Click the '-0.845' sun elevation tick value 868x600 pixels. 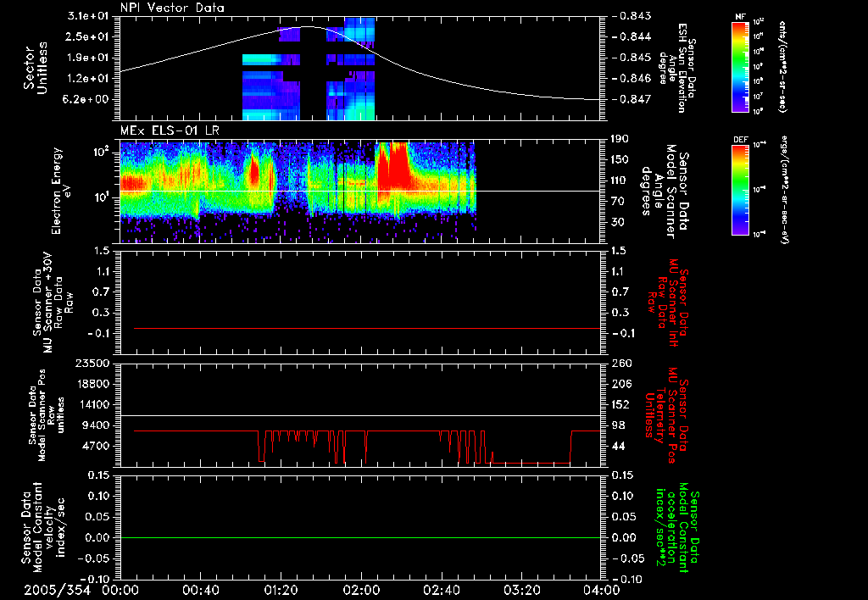click(632, 58)
